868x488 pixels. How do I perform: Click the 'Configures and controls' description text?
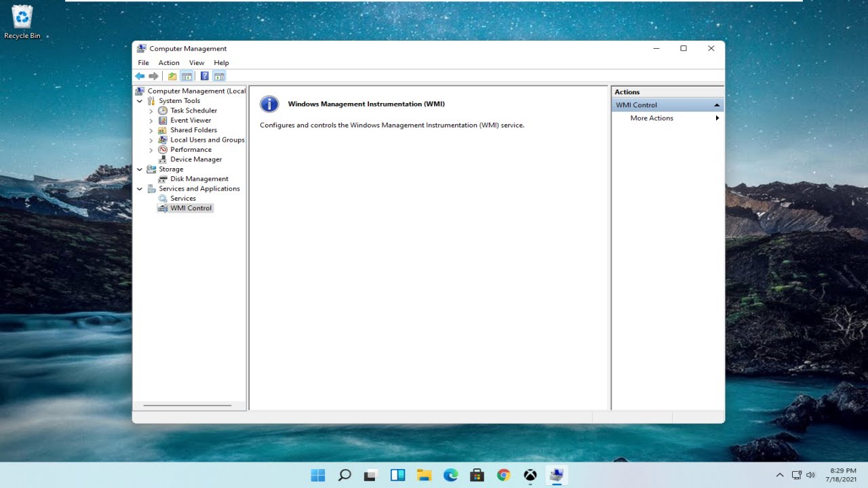(392, 125)
